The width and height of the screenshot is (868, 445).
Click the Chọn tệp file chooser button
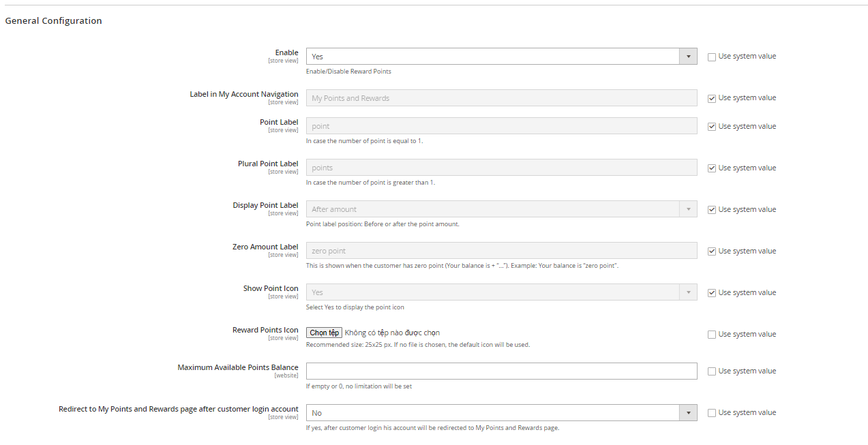[x=324, y=333]
